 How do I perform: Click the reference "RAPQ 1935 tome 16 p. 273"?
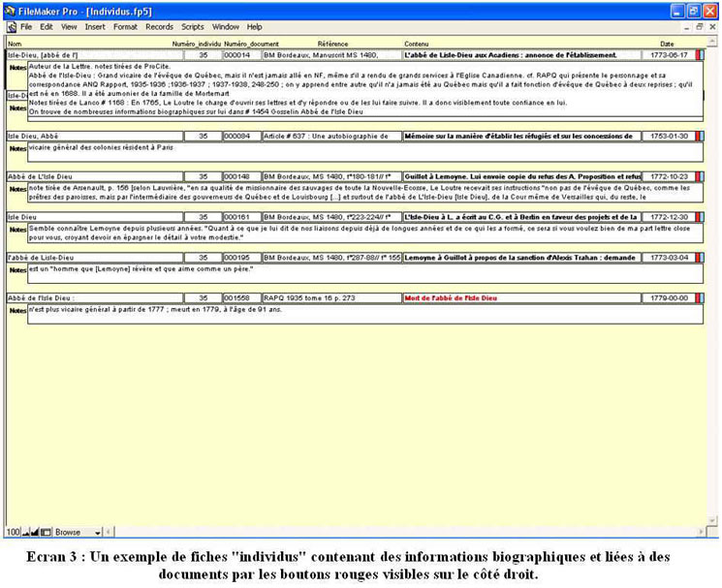332,298
